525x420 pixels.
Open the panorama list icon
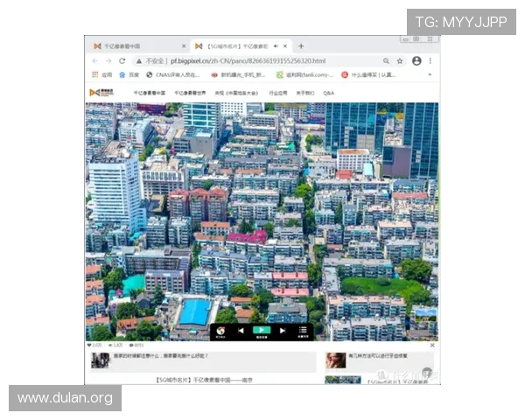(x=303, y=332)
